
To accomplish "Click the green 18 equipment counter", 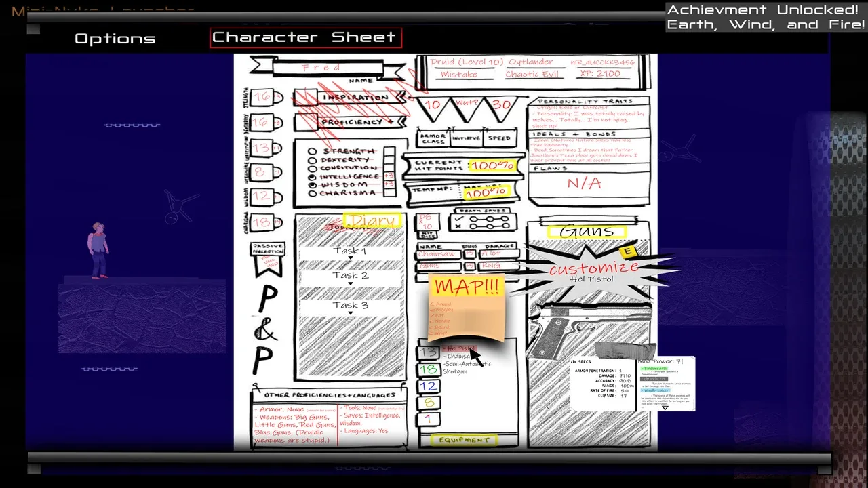I will (x=427, y=369).
